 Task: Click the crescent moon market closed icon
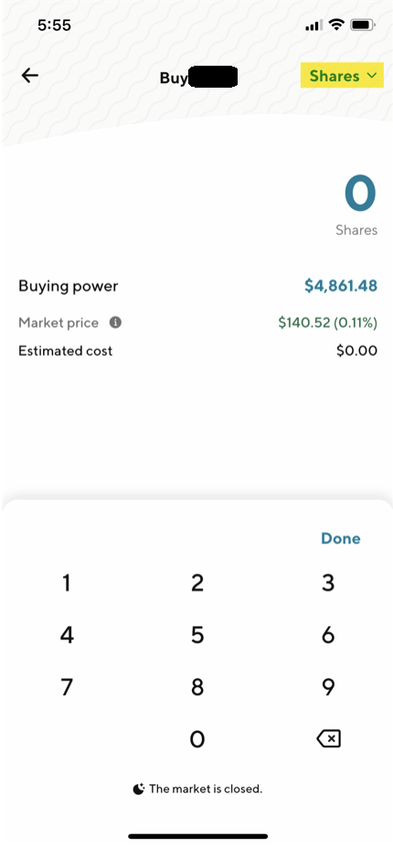[x=139, y=789]
